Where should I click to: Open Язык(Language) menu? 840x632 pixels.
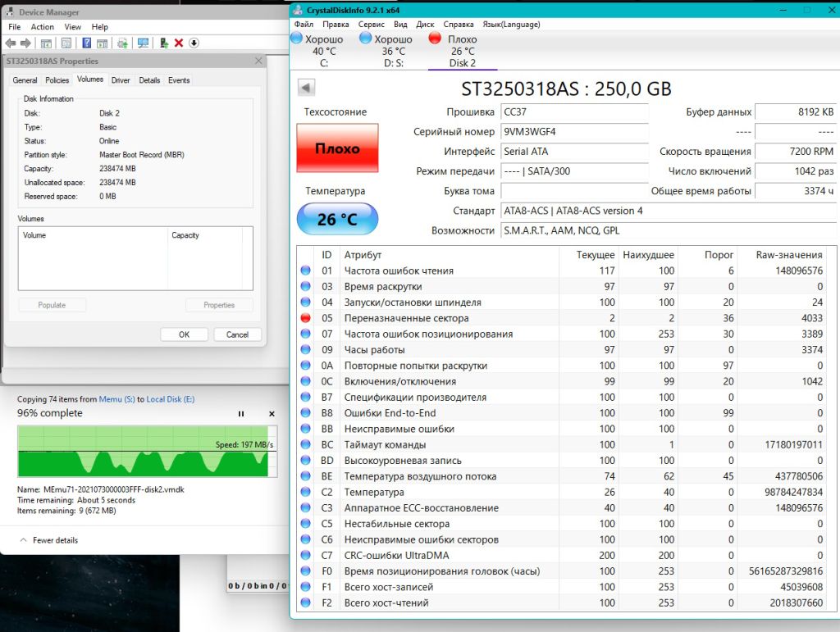512,24
